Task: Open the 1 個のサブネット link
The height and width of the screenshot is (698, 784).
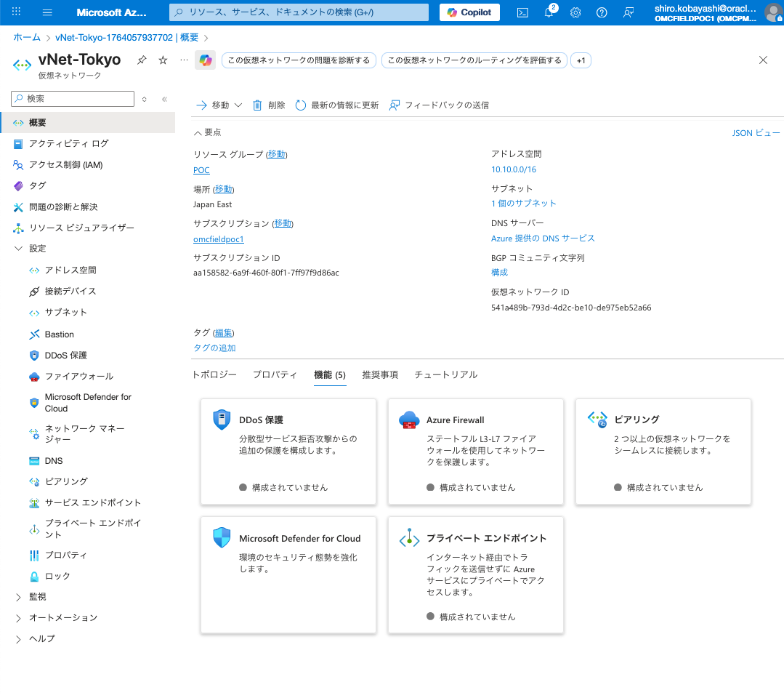Action: [523, 204]
